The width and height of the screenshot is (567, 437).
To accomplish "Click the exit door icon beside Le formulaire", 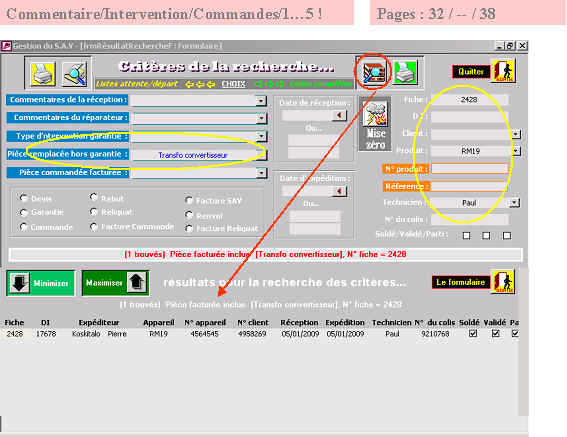I will click(503, 281).
